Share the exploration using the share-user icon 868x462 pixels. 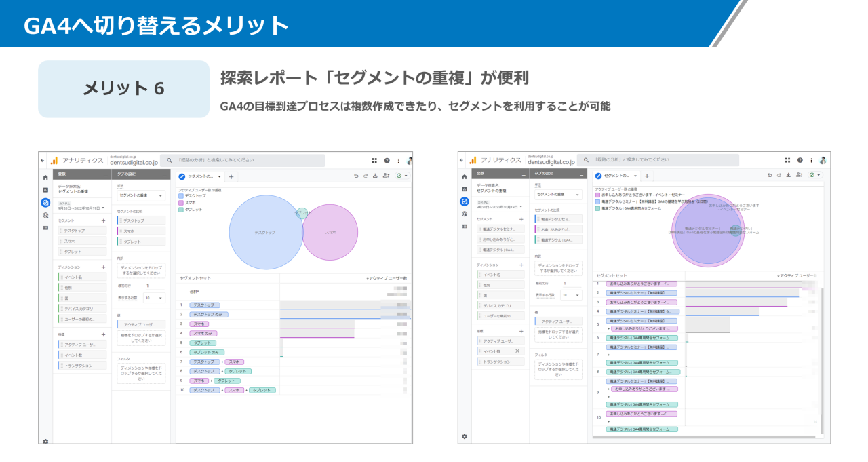386,176
